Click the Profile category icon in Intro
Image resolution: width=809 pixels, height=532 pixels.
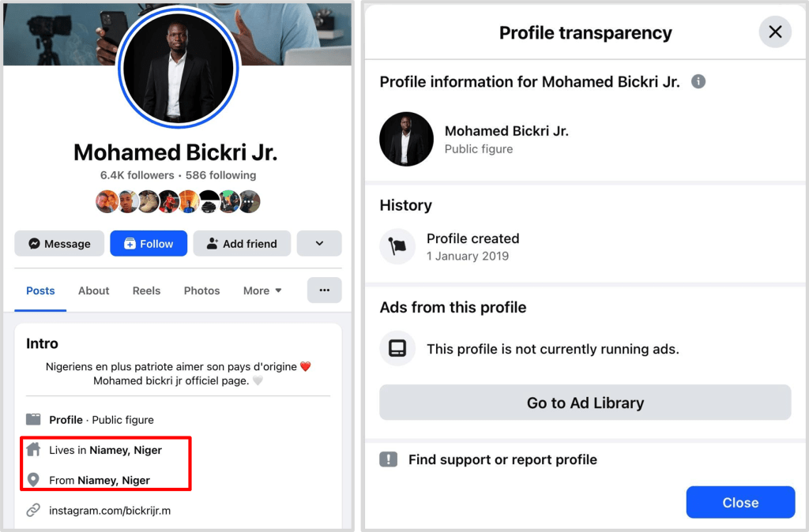point(33,420)
